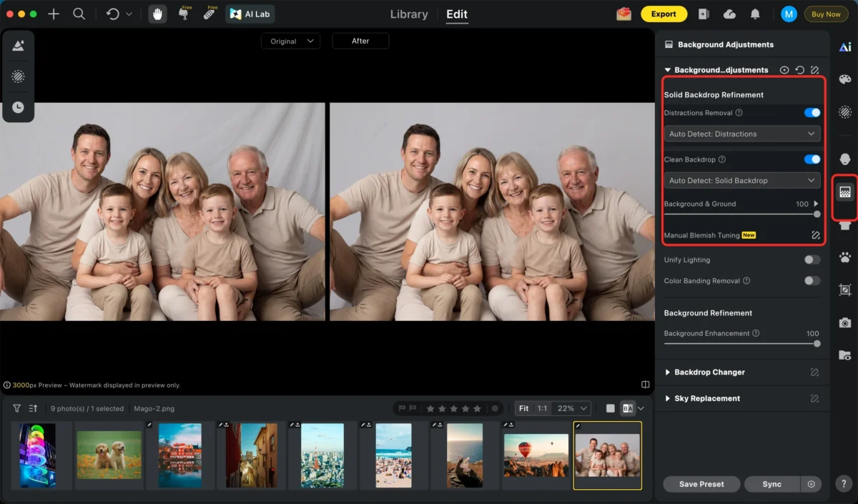Open the color palette panel in right sidebar
Viewport: 858px width, 504px height.
[844, 79]
